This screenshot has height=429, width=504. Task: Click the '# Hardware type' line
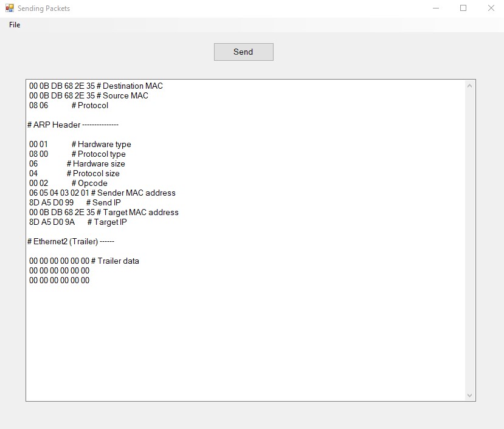tap(80, 144)
